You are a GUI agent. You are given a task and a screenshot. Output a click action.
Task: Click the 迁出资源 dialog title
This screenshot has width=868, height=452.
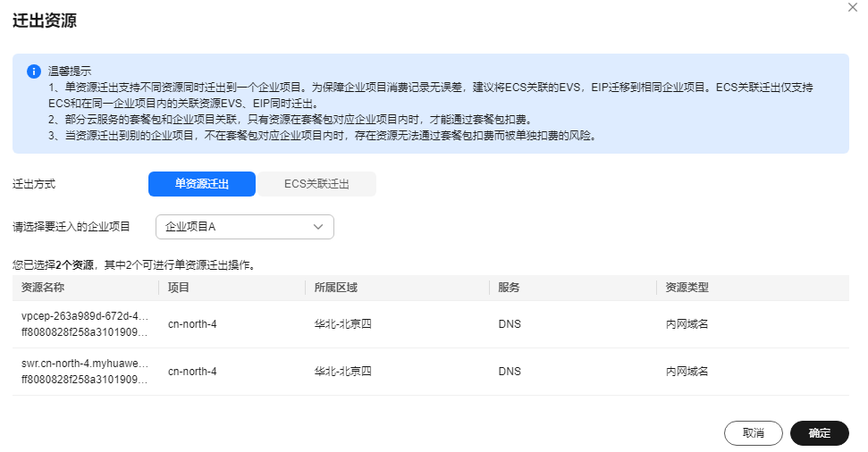pos(45,21)
